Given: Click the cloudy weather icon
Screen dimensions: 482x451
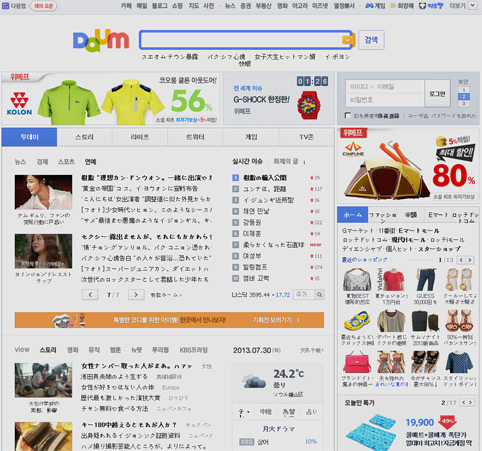Looking at the screenshot, I should click(254, 382).
